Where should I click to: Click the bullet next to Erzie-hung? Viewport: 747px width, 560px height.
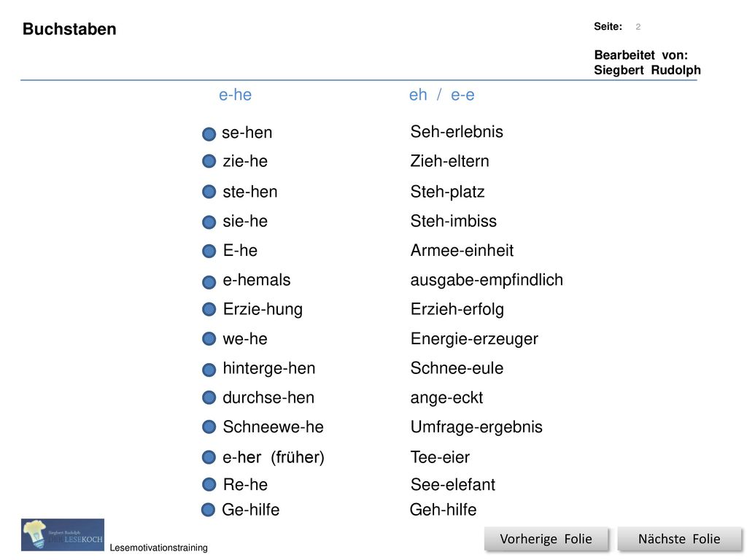point(209,309)
